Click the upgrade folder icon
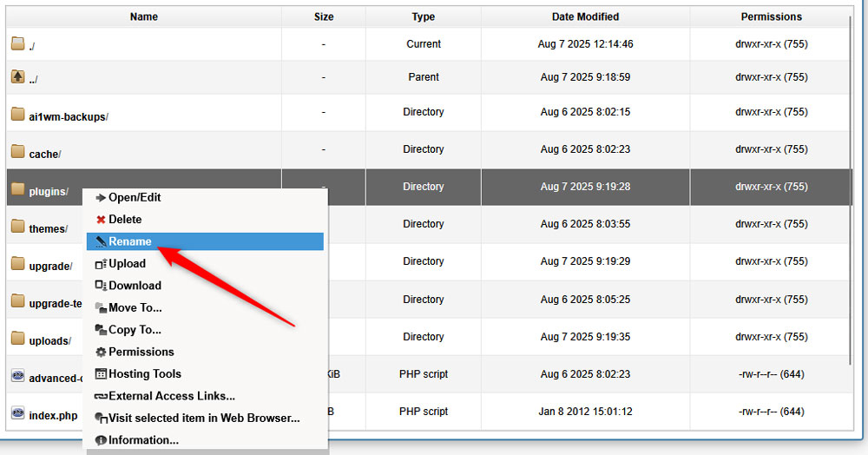This screenshot has height=455, width=868. 17,263
